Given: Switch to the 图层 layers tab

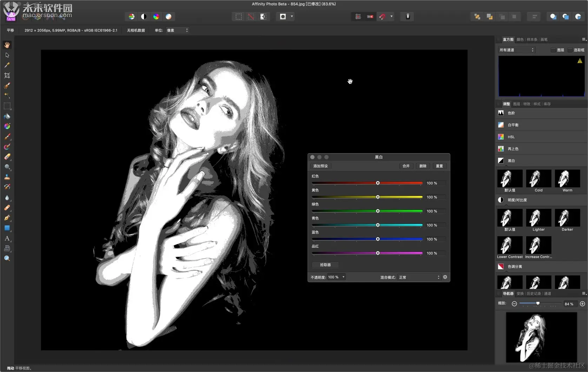Looking at the screenshot, I should pos(516,104).
